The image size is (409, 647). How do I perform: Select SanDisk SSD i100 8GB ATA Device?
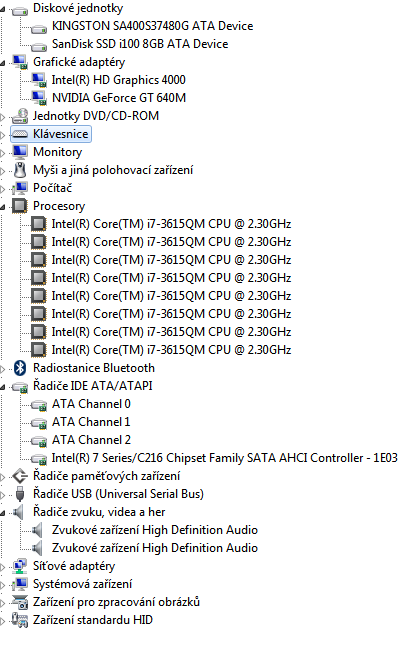(x=140, y=44)
